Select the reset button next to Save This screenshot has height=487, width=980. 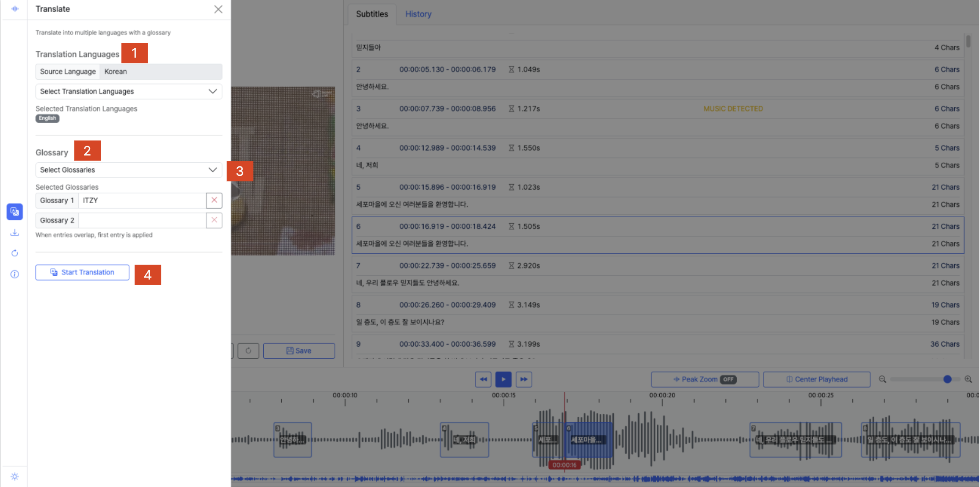248,351
